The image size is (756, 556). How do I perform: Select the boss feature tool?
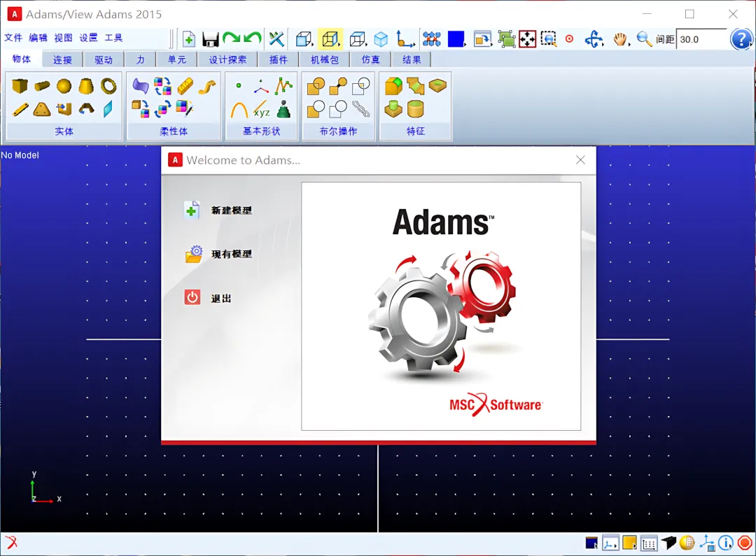coord(393,109)
